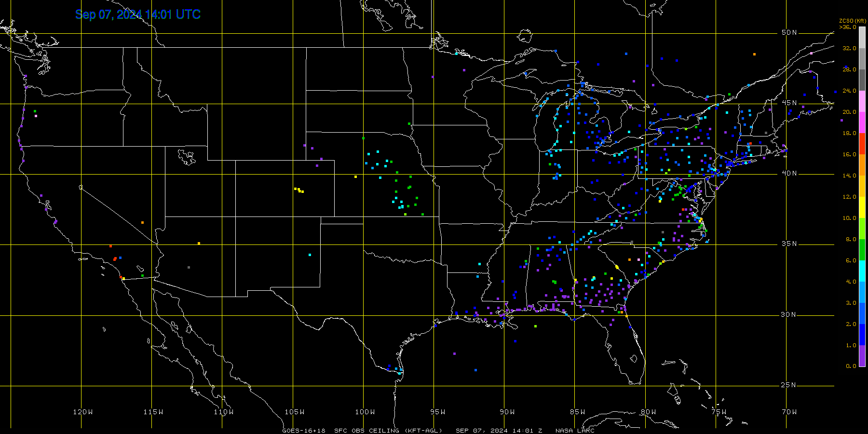Click the '28.0' legend value
Screen dimensions: 868x434
click(850, 69)
